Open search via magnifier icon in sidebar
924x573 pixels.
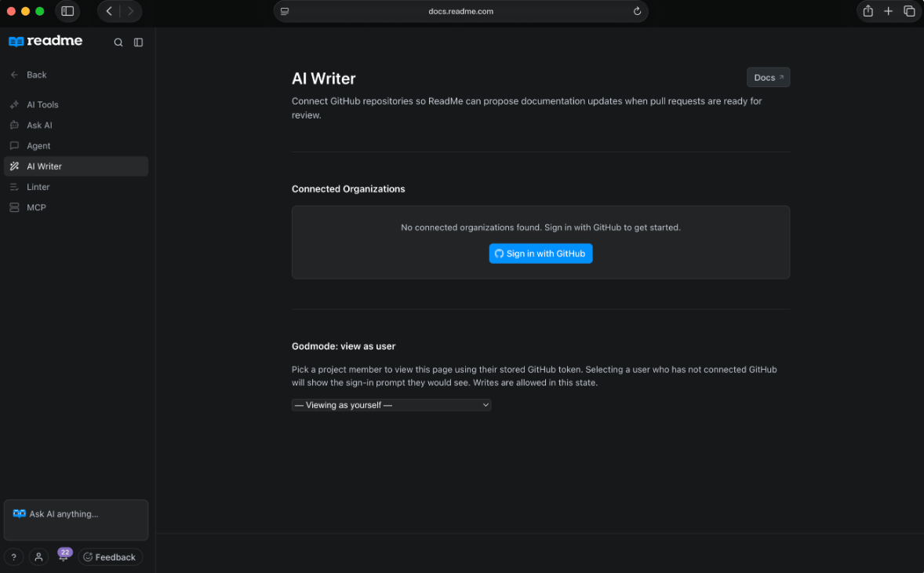point(118,42)
